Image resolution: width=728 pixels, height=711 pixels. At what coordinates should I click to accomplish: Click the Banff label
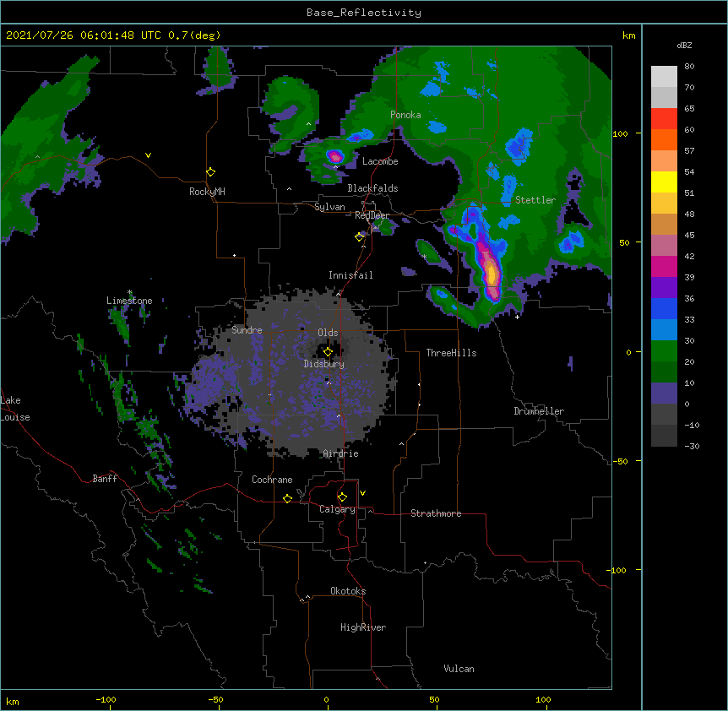click(105, 479)
